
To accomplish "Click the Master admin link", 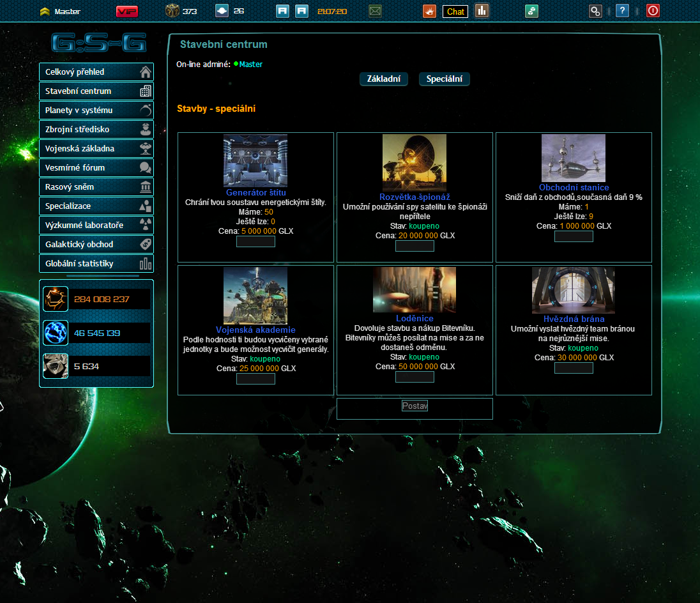I will pos(250,65).
